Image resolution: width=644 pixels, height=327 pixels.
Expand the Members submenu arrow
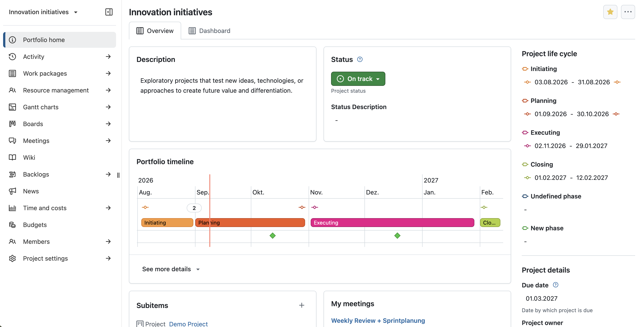click(x=108, y=242)
